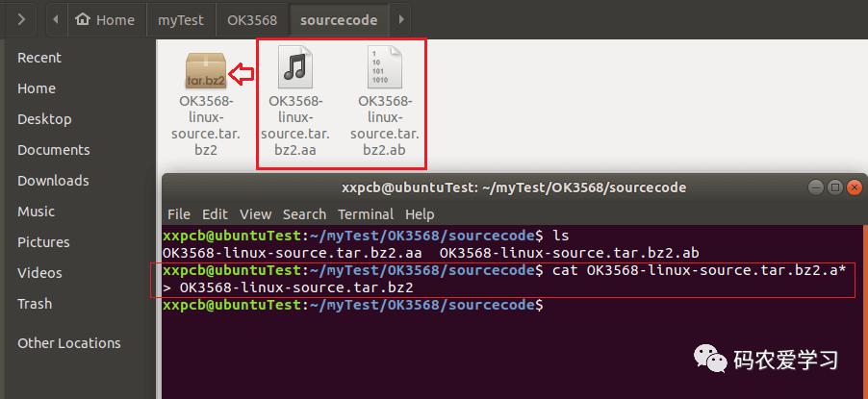Click the right path-scroll arrow
The width and height of the screenshot is (868, 399).
[400, 20]
